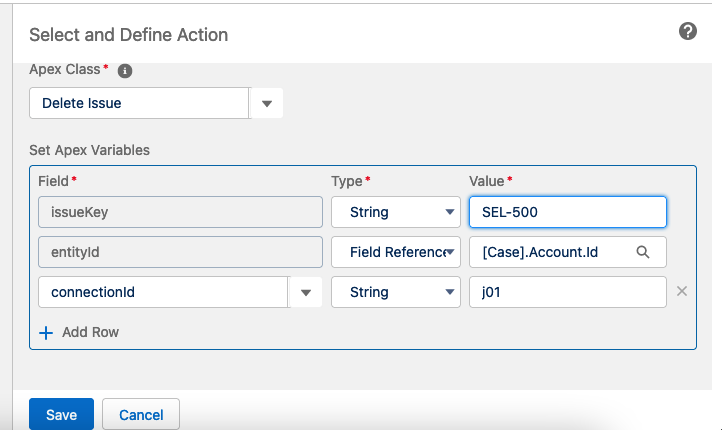Open the Field Reference type dropdown
The width and height of the screenshot is (722, 430).
pos(395,252)
